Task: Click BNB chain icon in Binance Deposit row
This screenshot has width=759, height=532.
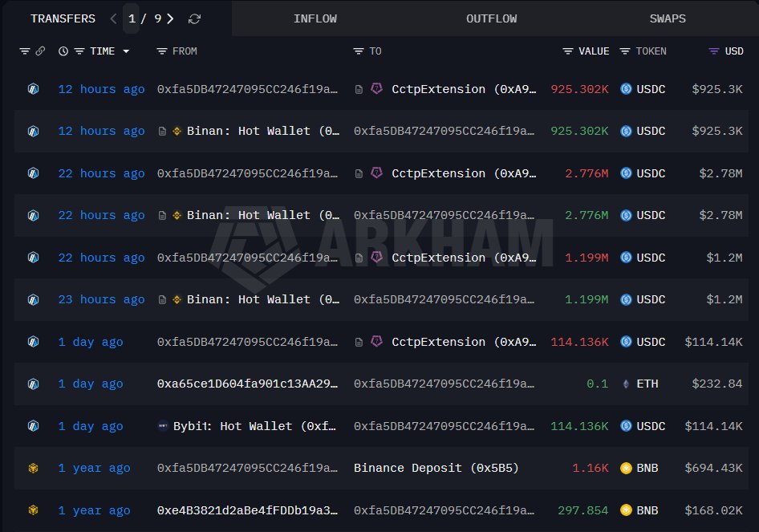Action: point(33,468)
